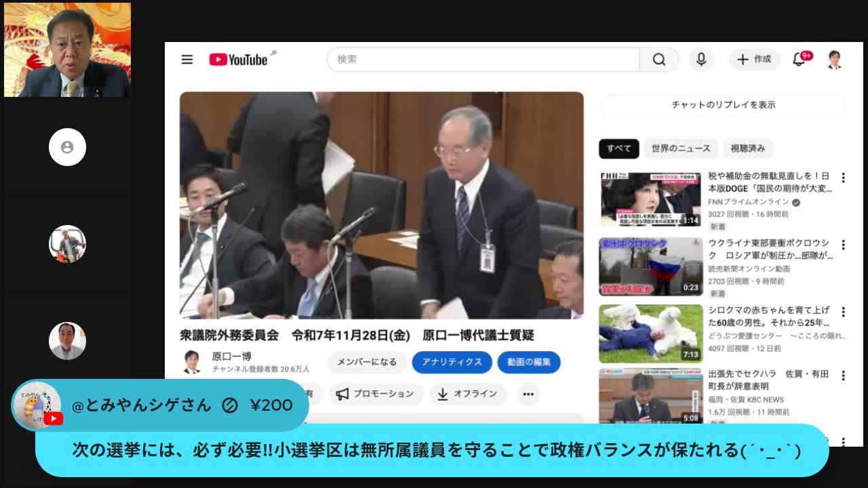Screen dimensions: 868x488
Task: Open the three-dot more actions under video
Action: click(x=528, y=394)
